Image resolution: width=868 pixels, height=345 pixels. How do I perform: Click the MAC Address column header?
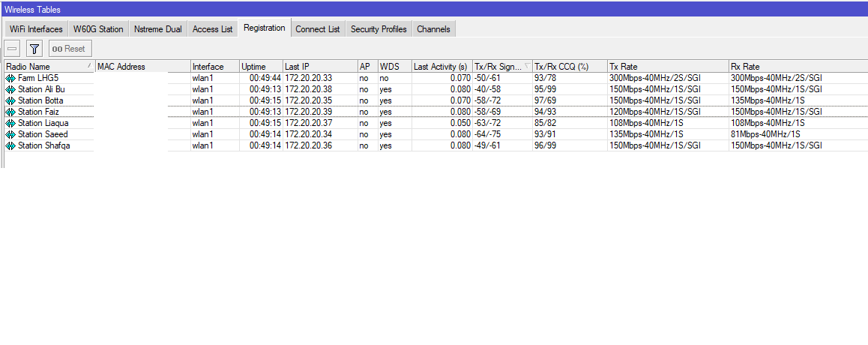[x=143, y=67]
